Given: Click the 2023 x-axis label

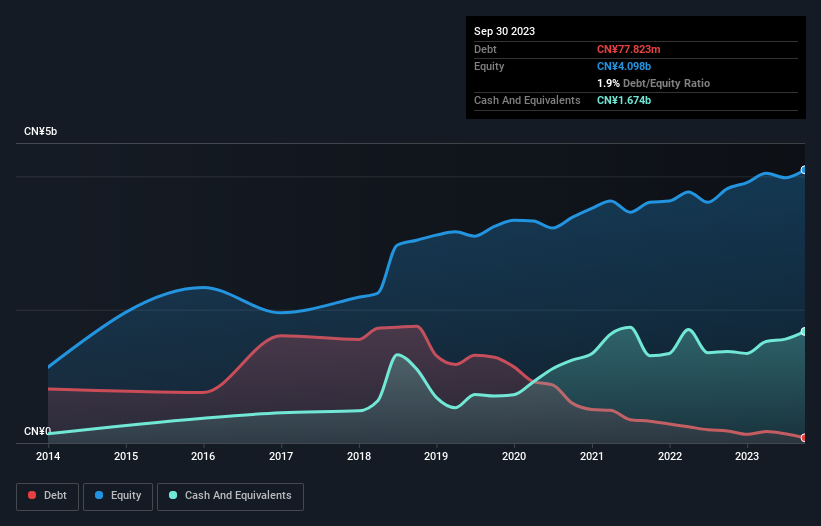Looking at the screenshot, I should [x=747, y=456].
